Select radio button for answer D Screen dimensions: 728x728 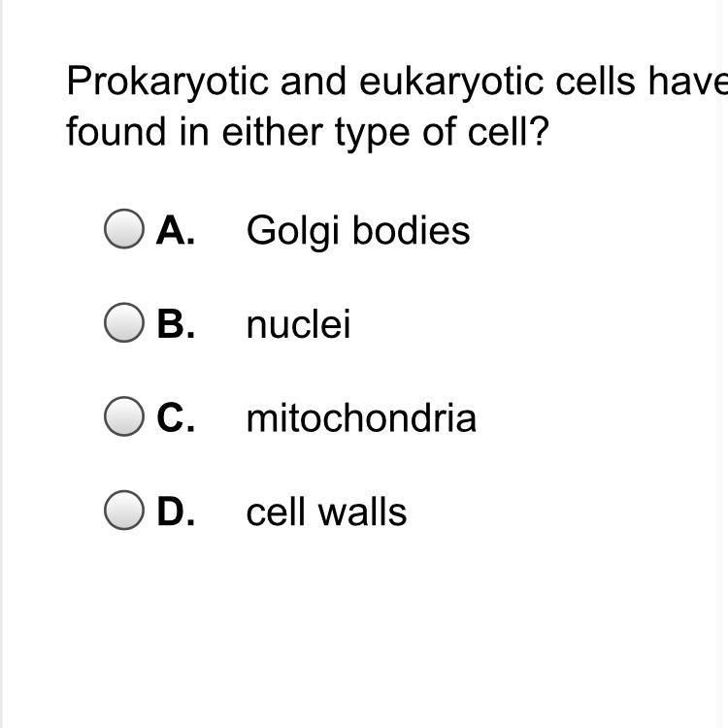click(x=124, y=511)
